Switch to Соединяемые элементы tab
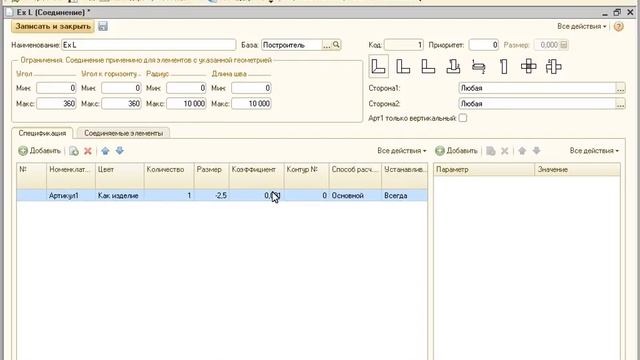Screen dimensions: 640x360 123,133
